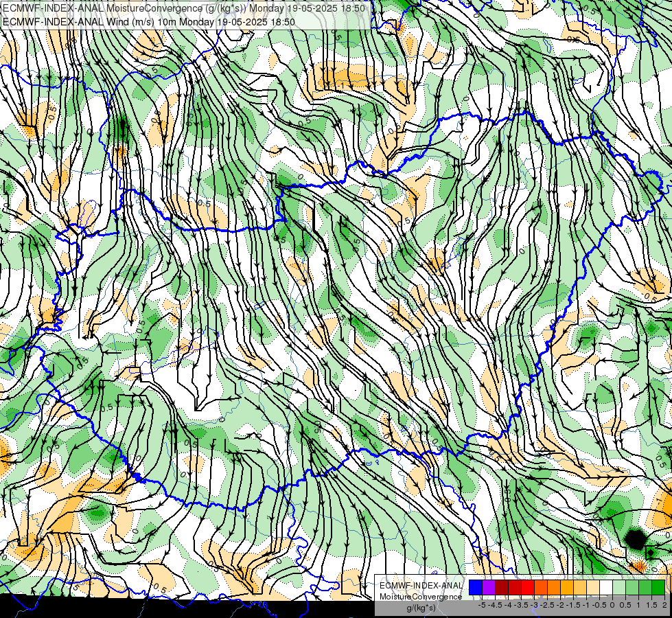Click the darkest green legend swatch above 1.5–2

tap(658, 587)
